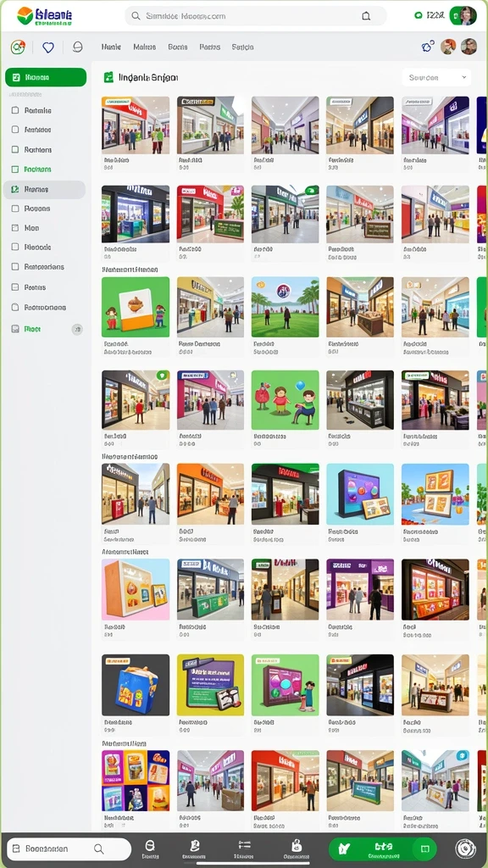
Task: Click the top search input field
Action: pos(256,16)
